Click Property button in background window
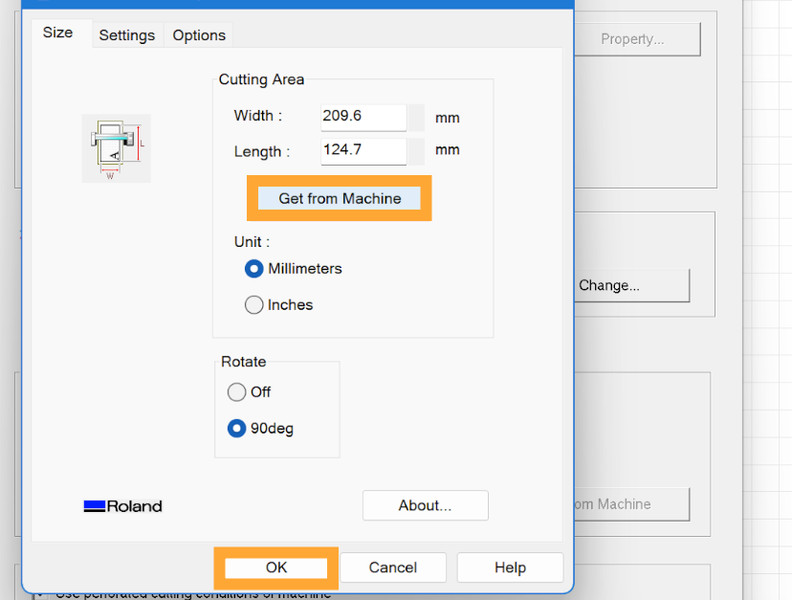 click(x=637, y=39)
